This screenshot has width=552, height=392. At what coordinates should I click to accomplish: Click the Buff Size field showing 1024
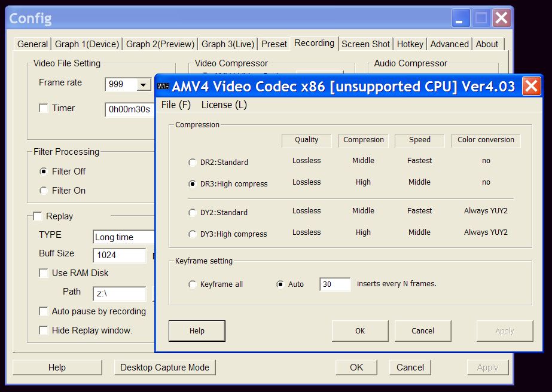120,255
